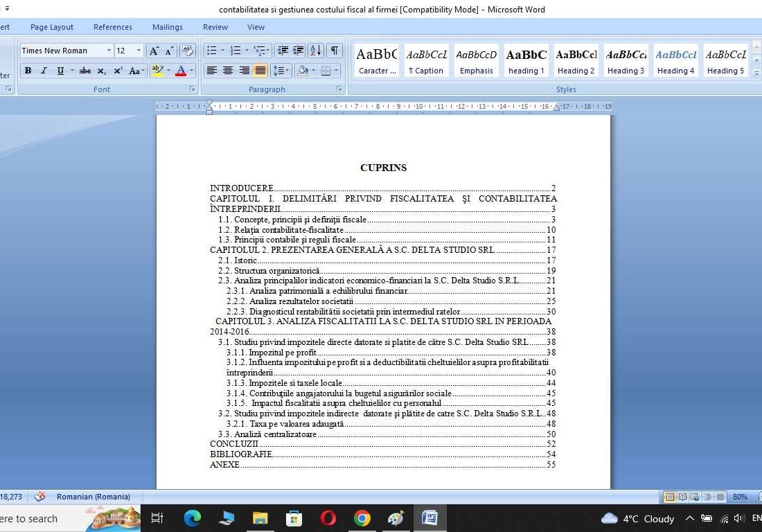
Task: Open the Font dialog box launcher
Action: 191,89
